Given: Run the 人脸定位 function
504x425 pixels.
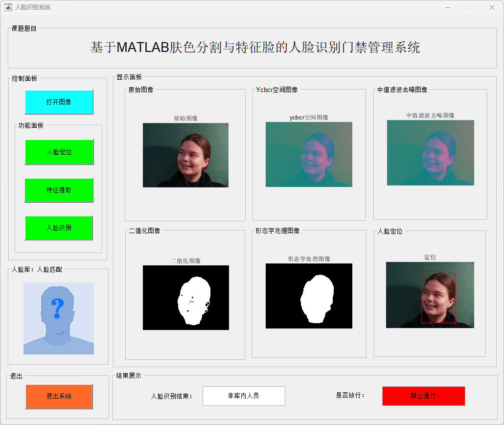Looking at the screenshot, I should [x=59, y=152].
